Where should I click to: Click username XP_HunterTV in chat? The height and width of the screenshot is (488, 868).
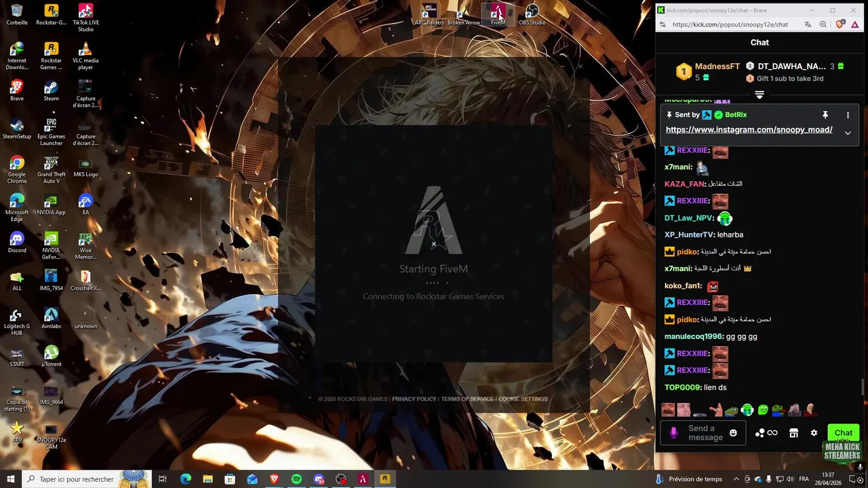pyautogui.click(x=689, y=235)
